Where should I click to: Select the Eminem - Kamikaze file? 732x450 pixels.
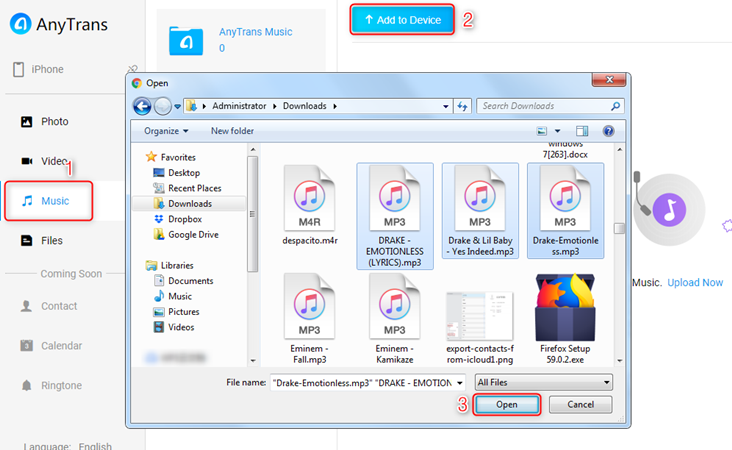[395, 319]
